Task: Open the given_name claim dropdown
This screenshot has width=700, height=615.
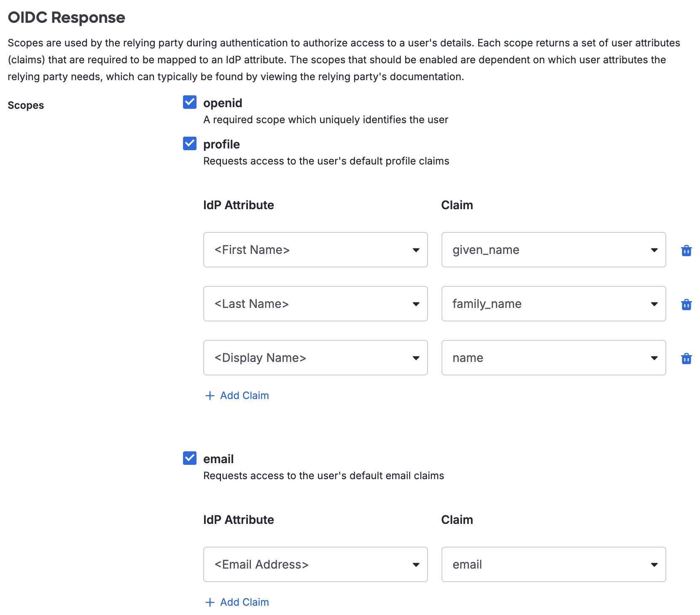Action: click(654, 250)
